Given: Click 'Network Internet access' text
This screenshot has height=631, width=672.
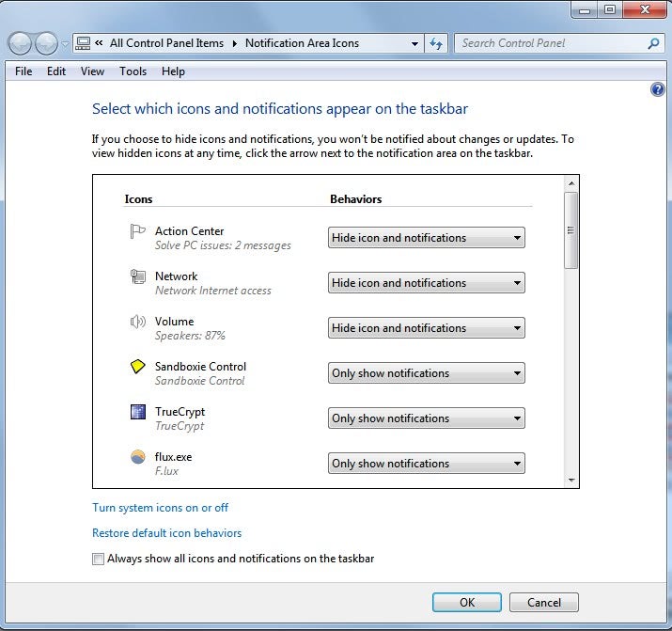Looking at the screenshot, I should click(x=213, y=291).
